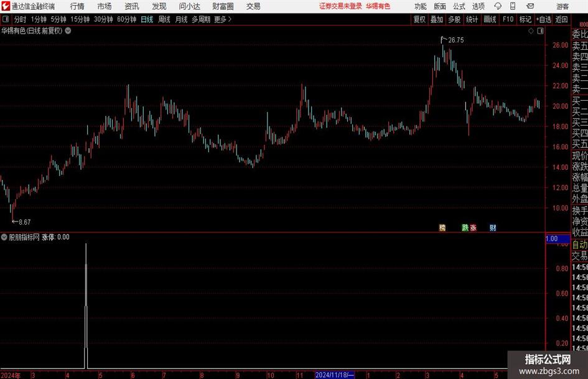Open the mobile phone icon in title bar
588x379 pixels.
[x=513, y=6]
